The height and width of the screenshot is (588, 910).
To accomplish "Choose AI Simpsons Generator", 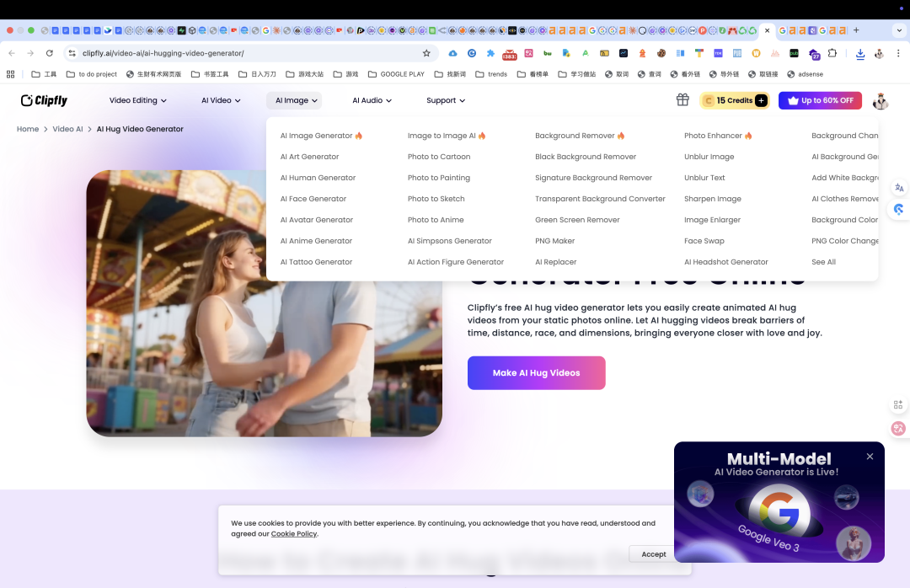I will 449,241.
